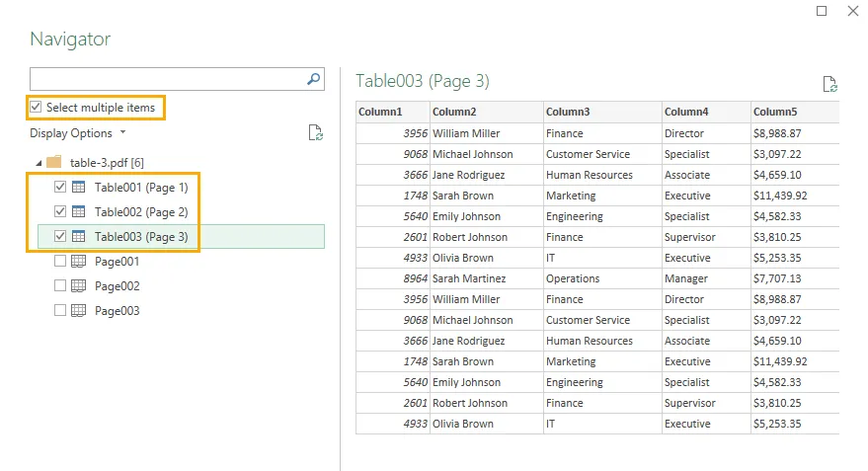Click the Column4 header
This screenshot has width=868, height=471.
[x=706, y=112]
